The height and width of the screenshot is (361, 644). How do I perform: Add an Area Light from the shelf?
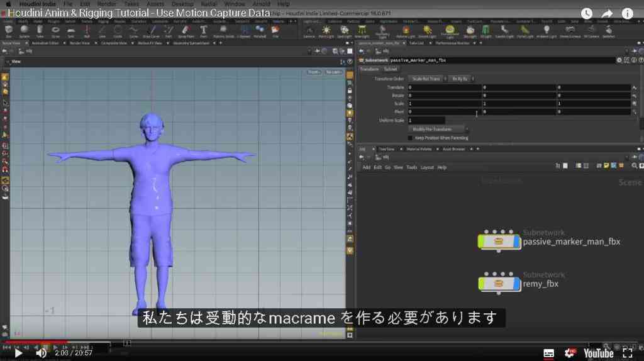(362, 31)
